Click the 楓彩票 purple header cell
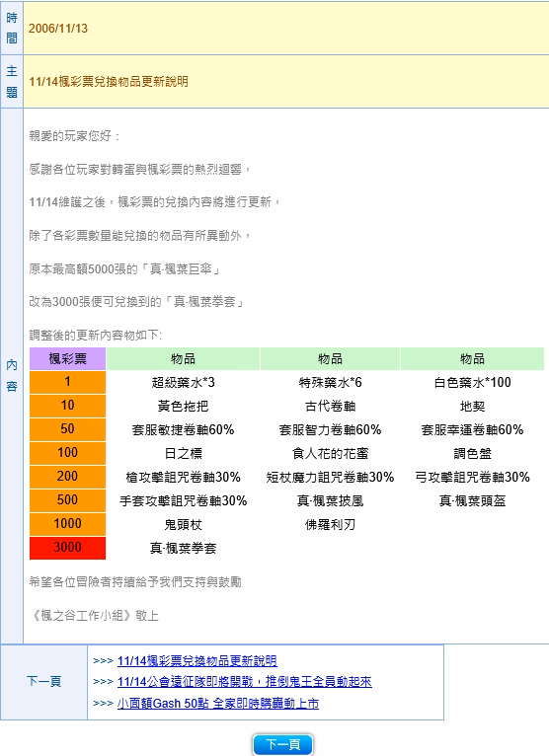The height and width of the screenshot is (756, 549). click(x=67, y=358)
